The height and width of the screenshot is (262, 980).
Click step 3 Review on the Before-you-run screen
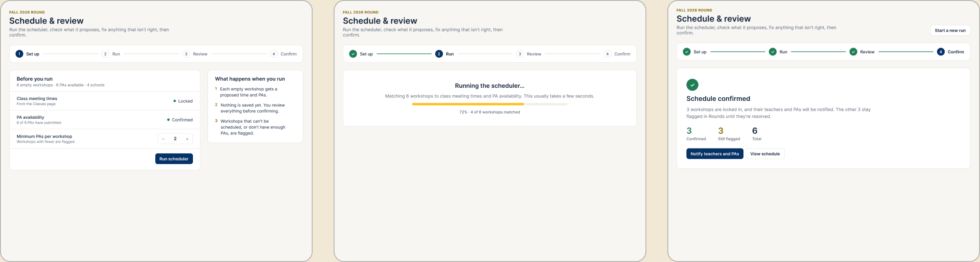[x=195, y=54]
